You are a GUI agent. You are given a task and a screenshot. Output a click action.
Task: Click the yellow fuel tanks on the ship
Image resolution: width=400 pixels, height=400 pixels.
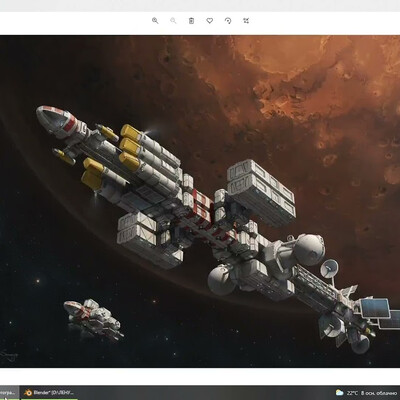[130, 147]
